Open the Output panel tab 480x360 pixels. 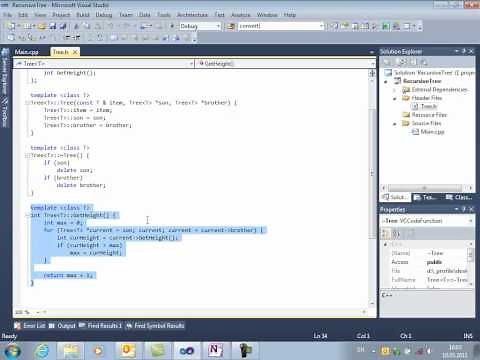[63, 326]
